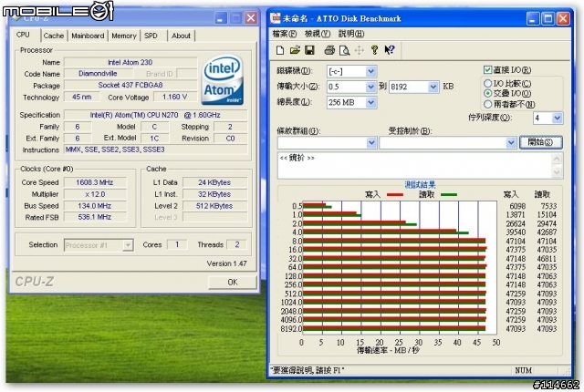The width and height of the screenshot is (584, 392).
Task: Click the Intel Atom logo in CPU-Z
Action: (x=223, y=79)
